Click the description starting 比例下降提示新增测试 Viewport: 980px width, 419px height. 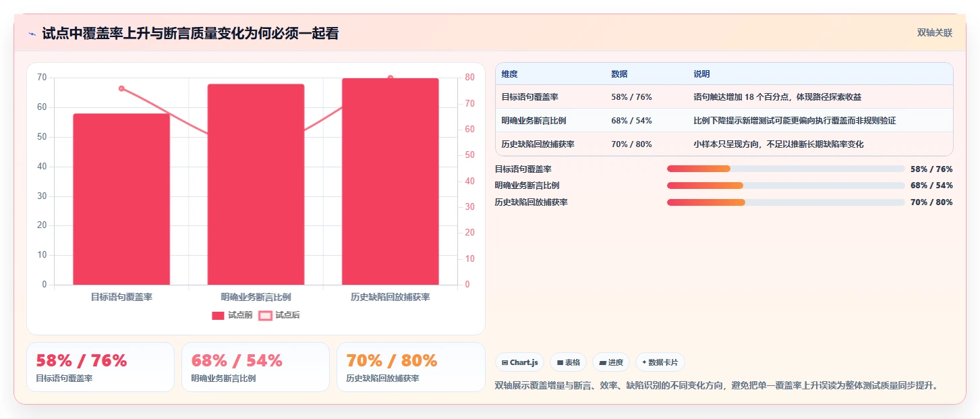[795, 121]
